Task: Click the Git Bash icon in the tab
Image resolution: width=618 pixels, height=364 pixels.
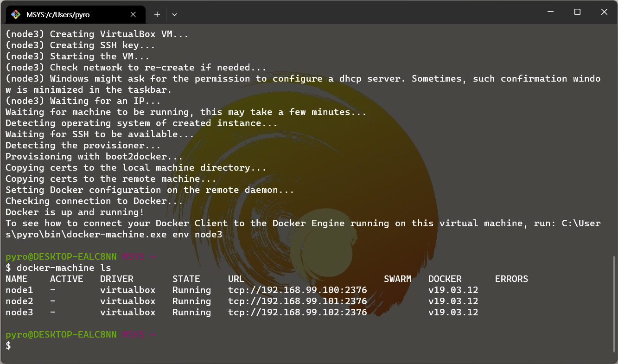Action: 16,14
